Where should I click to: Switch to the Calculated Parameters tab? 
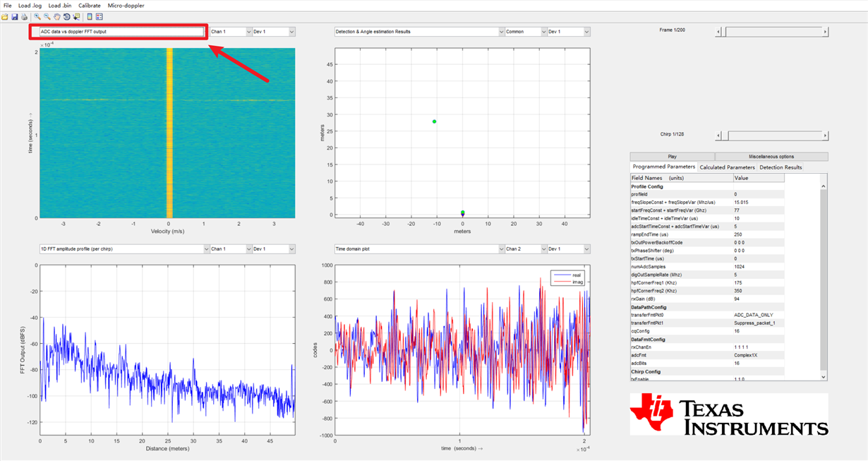(x=728, y=167)
